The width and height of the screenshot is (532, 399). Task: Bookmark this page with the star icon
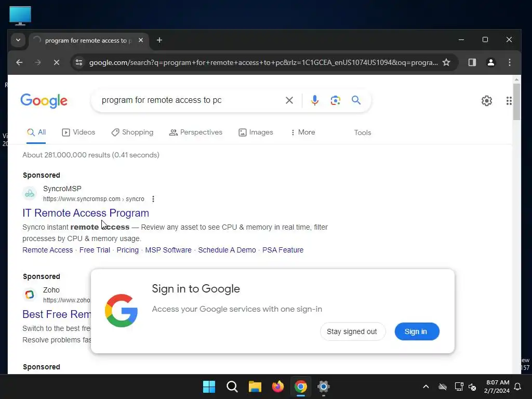pyautogui.click(x=446, y=62)
